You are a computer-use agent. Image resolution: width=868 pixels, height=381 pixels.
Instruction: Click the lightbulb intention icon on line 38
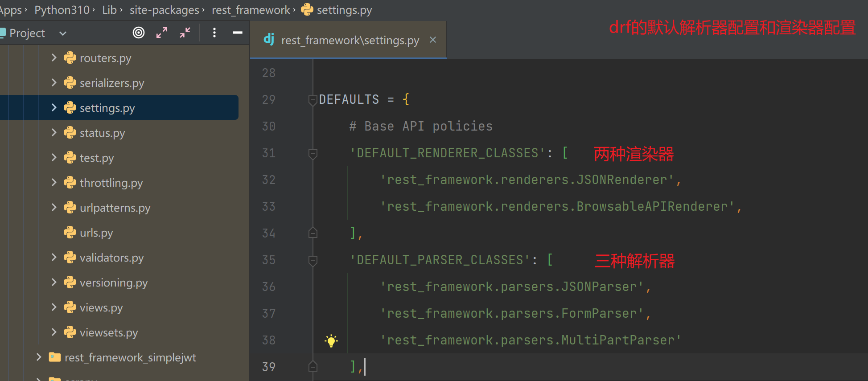[331, 340]
